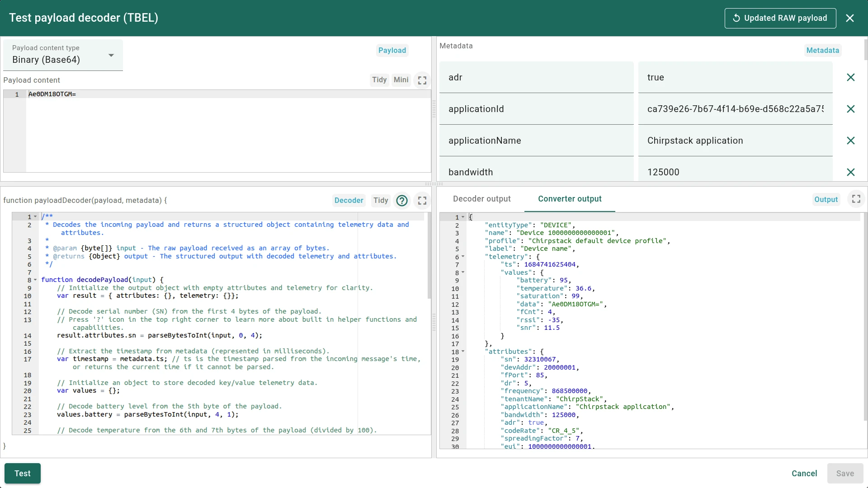This screenshot has width=868, height=488.
Task: Edit the Chirpstack application value field
Action: (736, 141)
